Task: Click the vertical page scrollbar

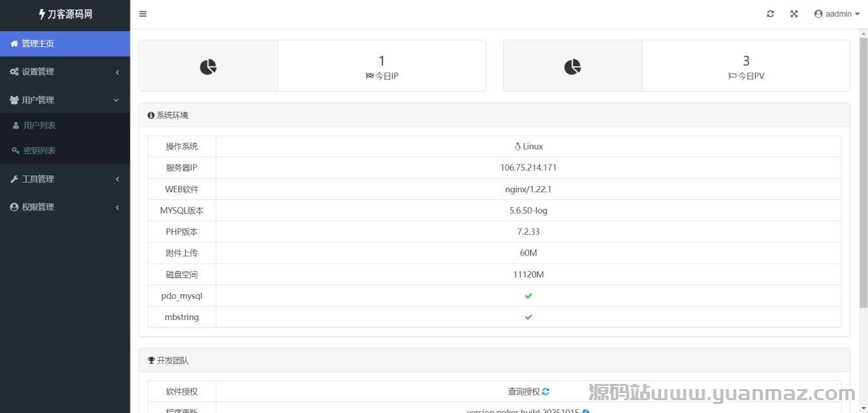Action: [863, 173]
